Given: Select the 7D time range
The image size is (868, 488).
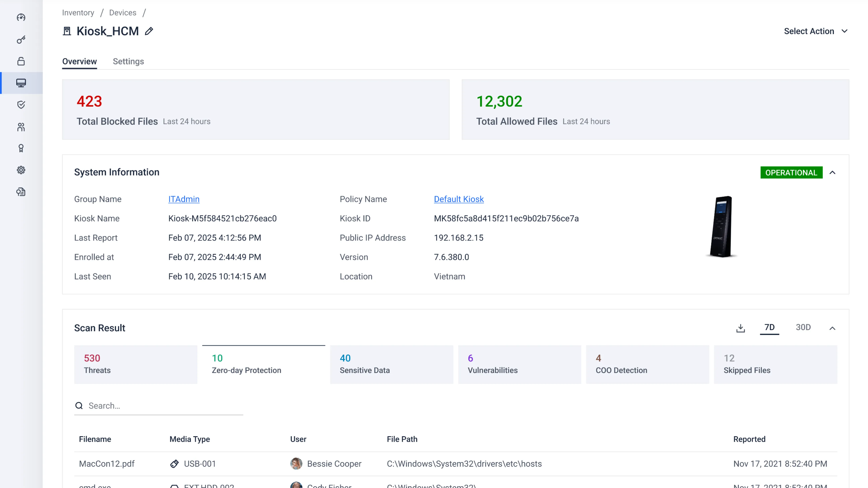Looking at the screenshot, I should click(769, 327).
